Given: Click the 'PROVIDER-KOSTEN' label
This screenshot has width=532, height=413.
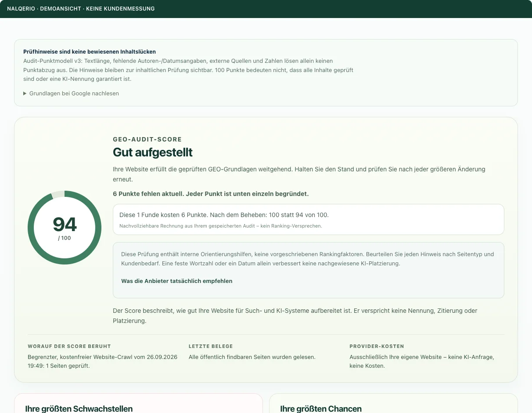Looking at the screenshot, I should coord(377,346).
